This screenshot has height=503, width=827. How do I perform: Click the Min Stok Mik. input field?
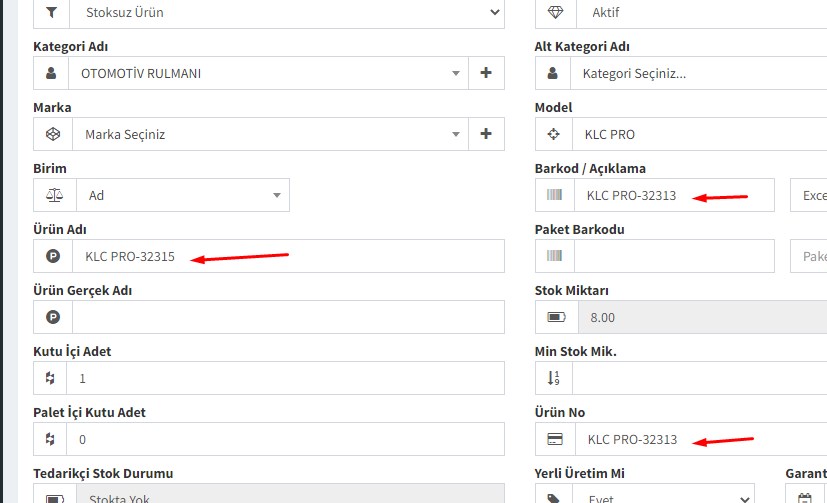click(700, 379)
